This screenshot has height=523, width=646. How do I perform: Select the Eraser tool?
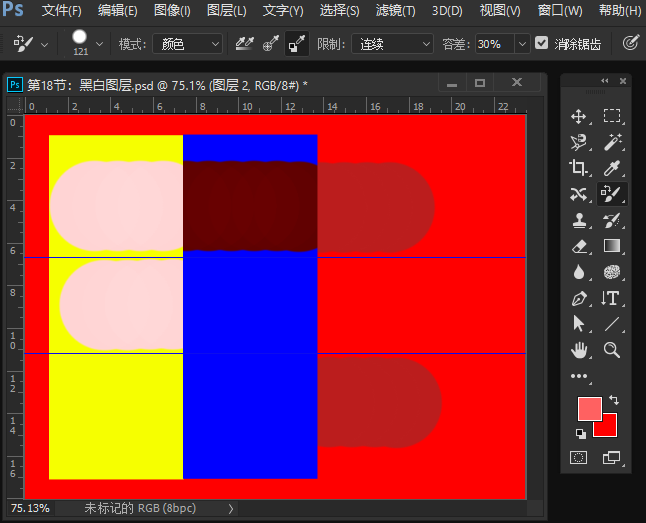(579, 246)
